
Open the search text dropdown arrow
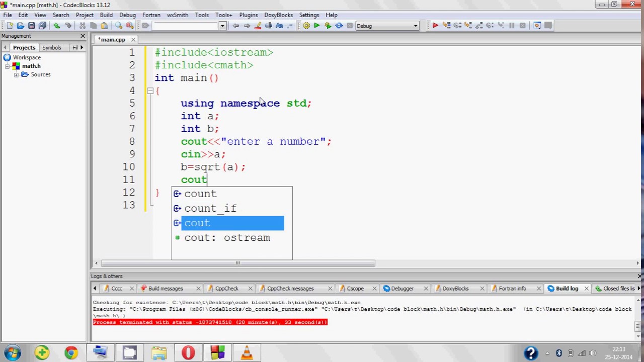point(222,26)
